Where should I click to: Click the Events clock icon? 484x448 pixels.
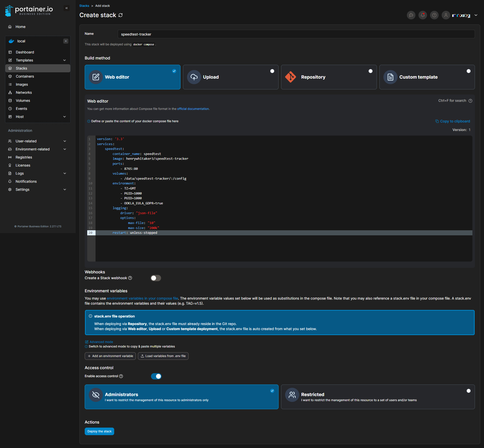point(10,109)
